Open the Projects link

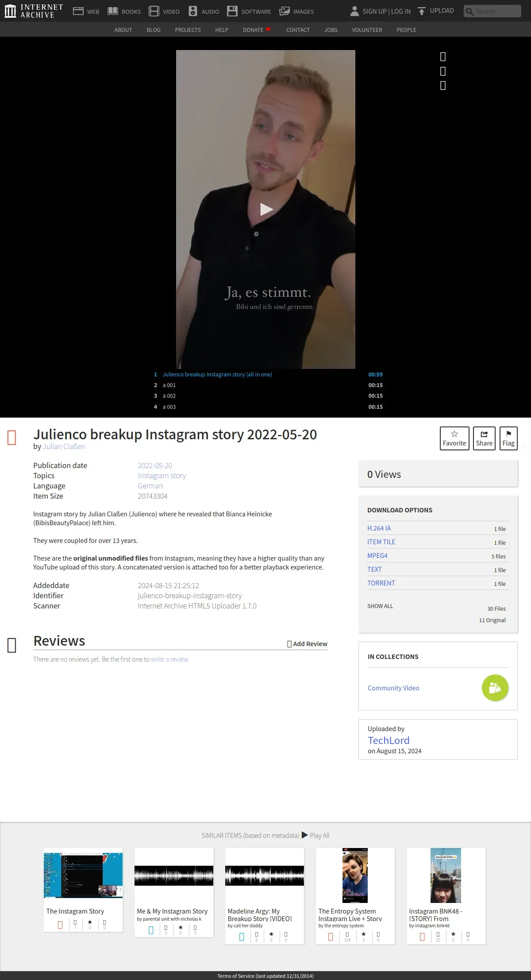pyautogui.click(x=188, y=30)
